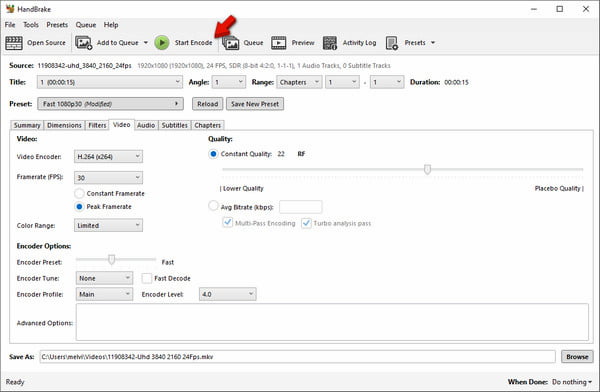Image resolution: width=600 pixels, height=392 pixels.
Task: Click the HandBrake app icon in title bar
Action: tap(10, 9)
